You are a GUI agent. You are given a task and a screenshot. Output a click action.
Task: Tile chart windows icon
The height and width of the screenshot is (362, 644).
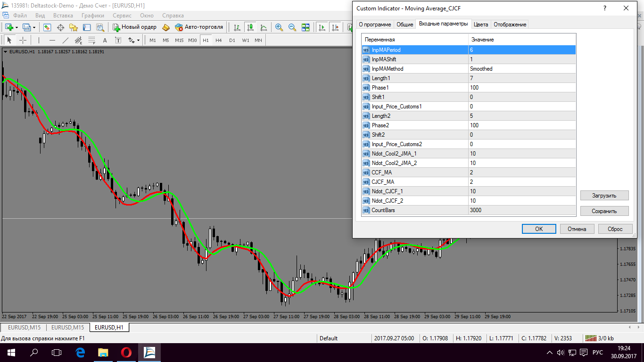pyautogui.click(x=305, y=27)
